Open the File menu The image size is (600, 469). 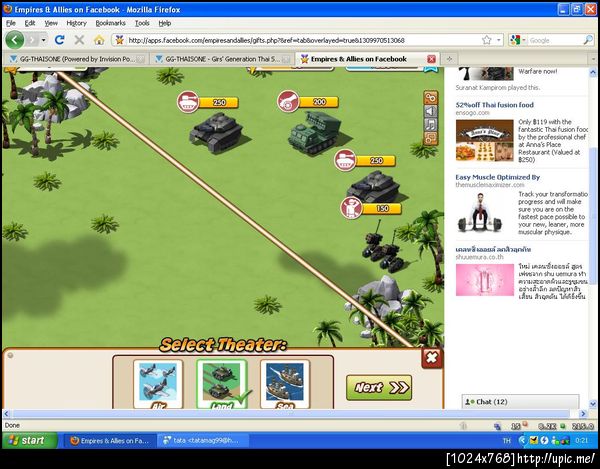(11, 23)
